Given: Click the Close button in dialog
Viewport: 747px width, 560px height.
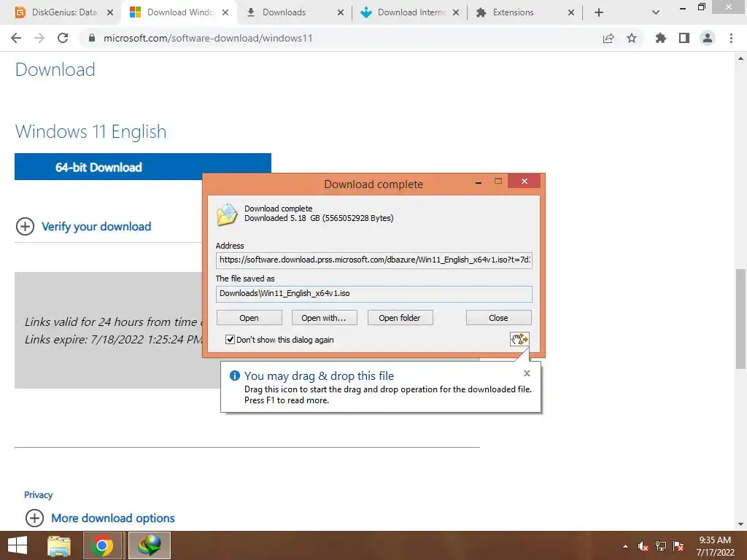Looking at the screenshot, I should (x=498, y=318).
